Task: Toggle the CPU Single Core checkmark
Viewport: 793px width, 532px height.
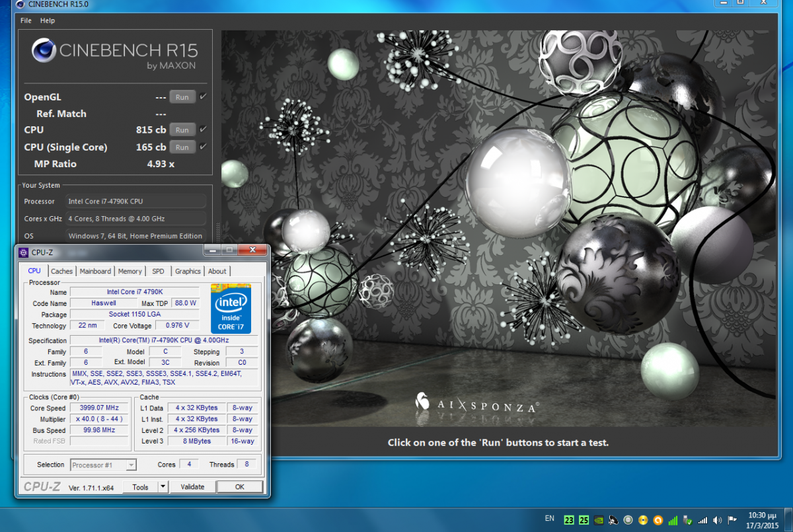Action: coord(203,147)
